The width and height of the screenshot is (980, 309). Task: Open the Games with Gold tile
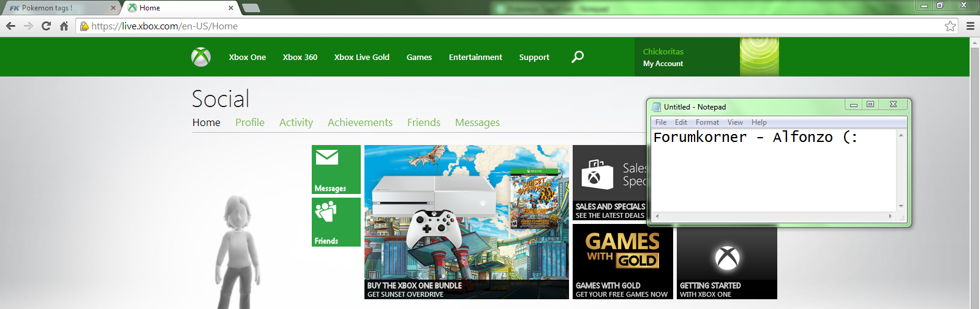coord(623,261)
